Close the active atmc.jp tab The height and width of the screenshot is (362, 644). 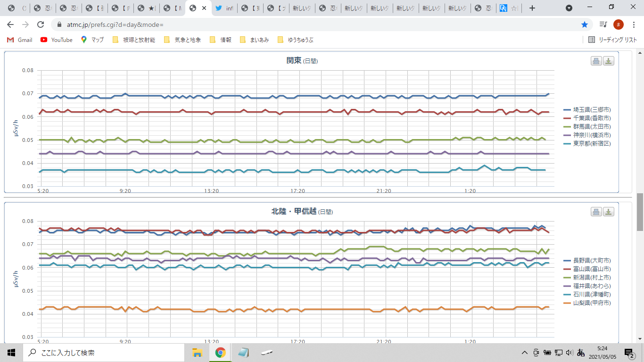[x=204, y=8]
